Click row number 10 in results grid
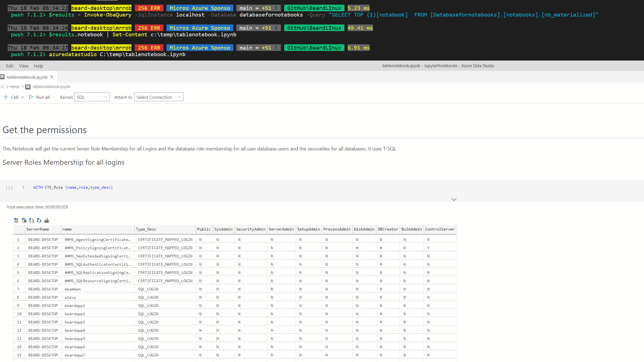 (x=19, y=314)
